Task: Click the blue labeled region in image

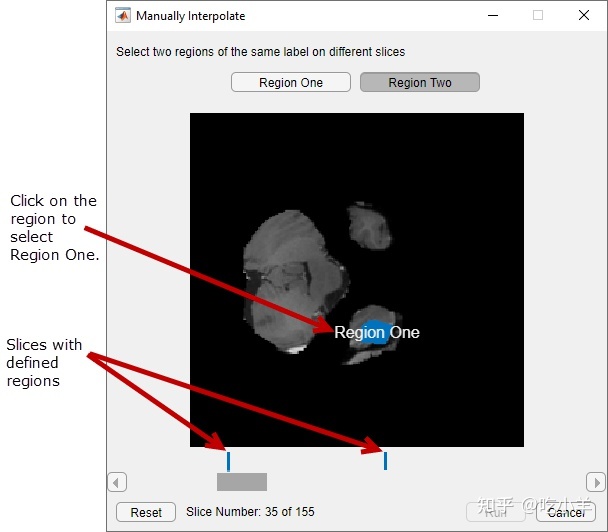Action: pos(377,333)
